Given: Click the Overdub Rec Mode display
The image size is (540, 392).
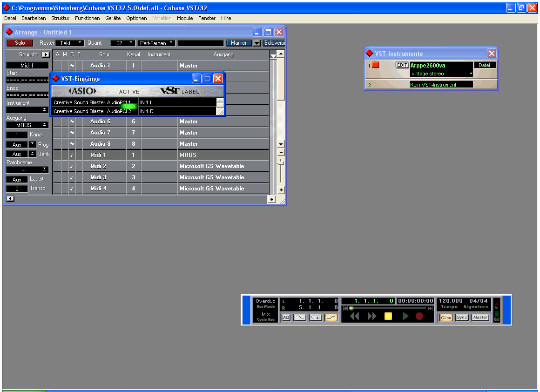Looking at the screenshot, I should pos(265,304).
